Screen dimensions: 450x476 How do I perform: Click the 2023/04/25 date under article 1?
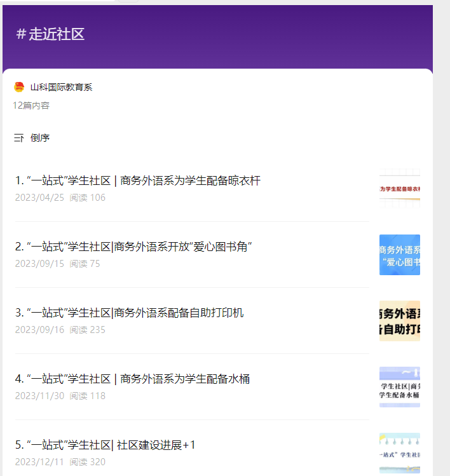(39, 198)
